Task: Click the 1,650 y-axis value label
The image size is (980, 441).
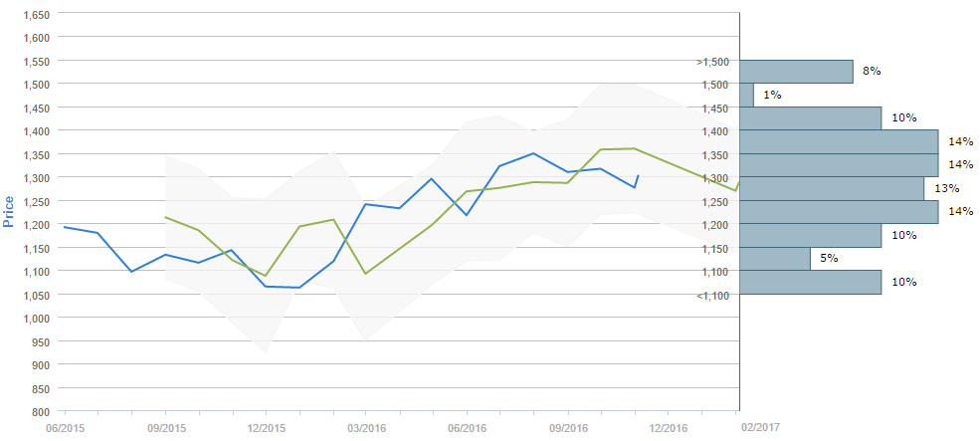Action: (36, 15)
